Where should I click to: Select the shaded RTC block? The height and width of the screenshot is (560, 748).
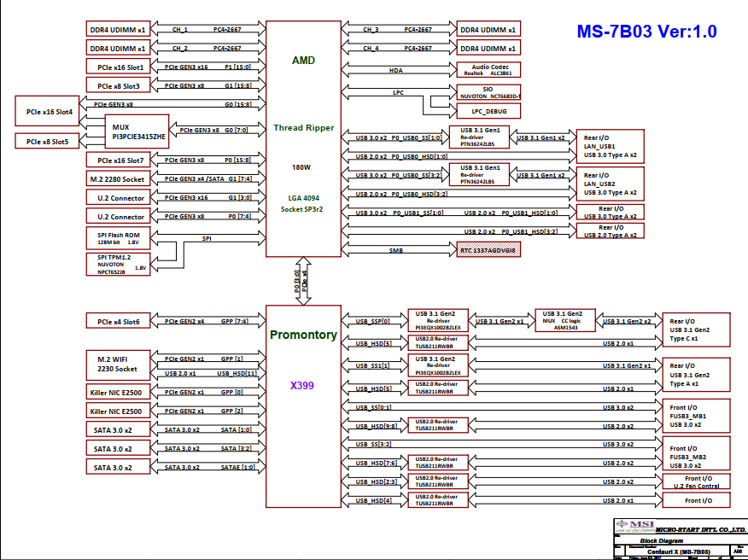(x=488, y=250)
